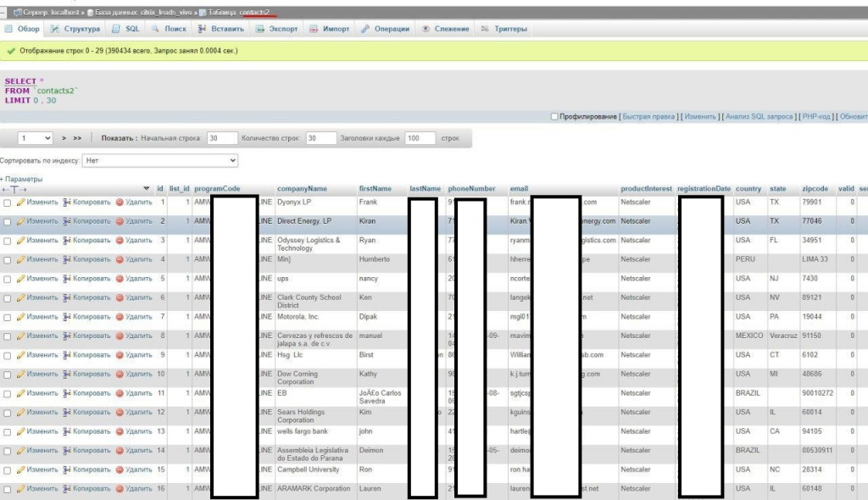Select checkbox for row id 16
This screenshot has height=500, width=868.
pos(7,490)
